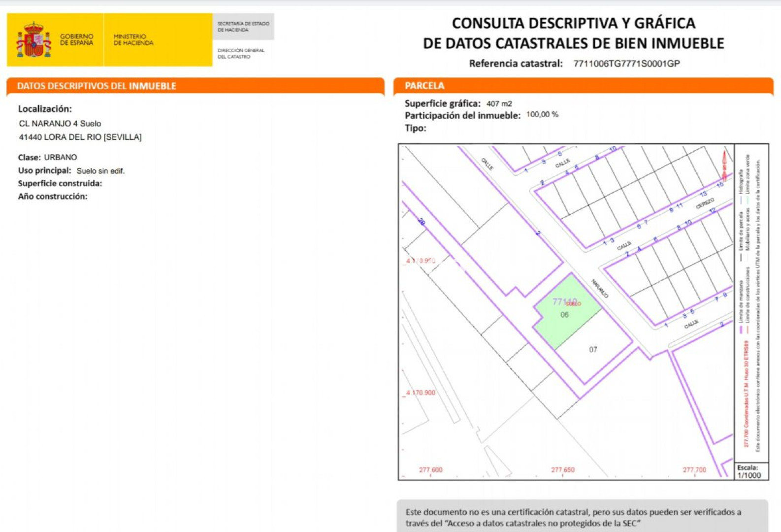The image size is (781, 532).
Task: Click the Secretaría de Estado de Hacienda box
Action: (x=243, y=27)
